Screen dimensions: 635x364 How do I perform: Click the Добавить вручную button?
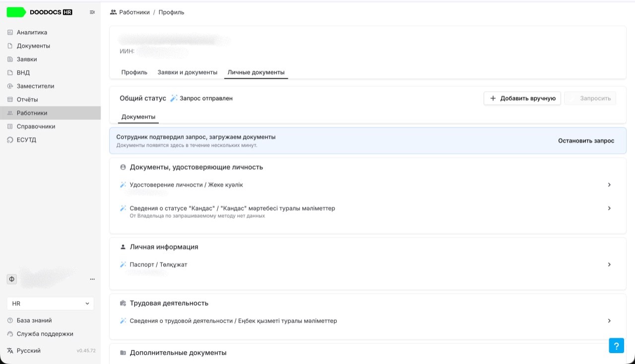[522, 98]
